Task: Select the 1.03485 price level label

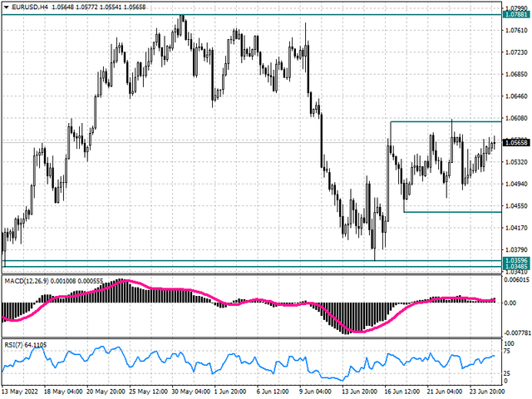Action: 515,267
